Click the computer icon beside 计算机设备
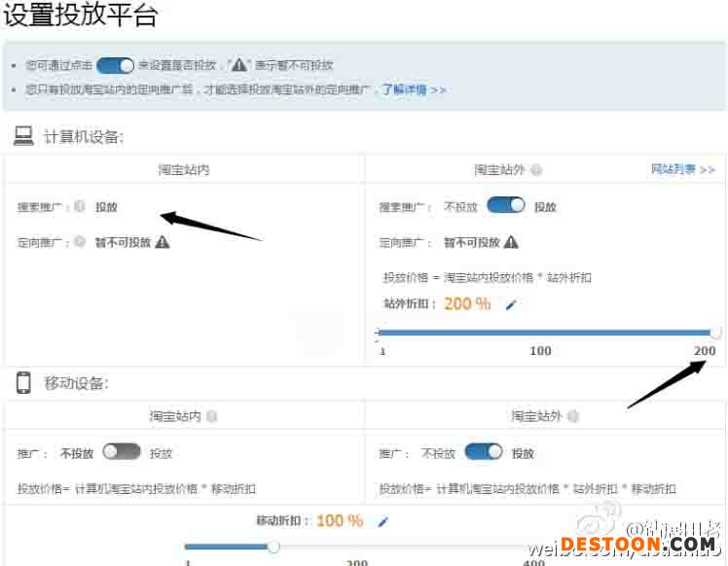 [23, 136]
